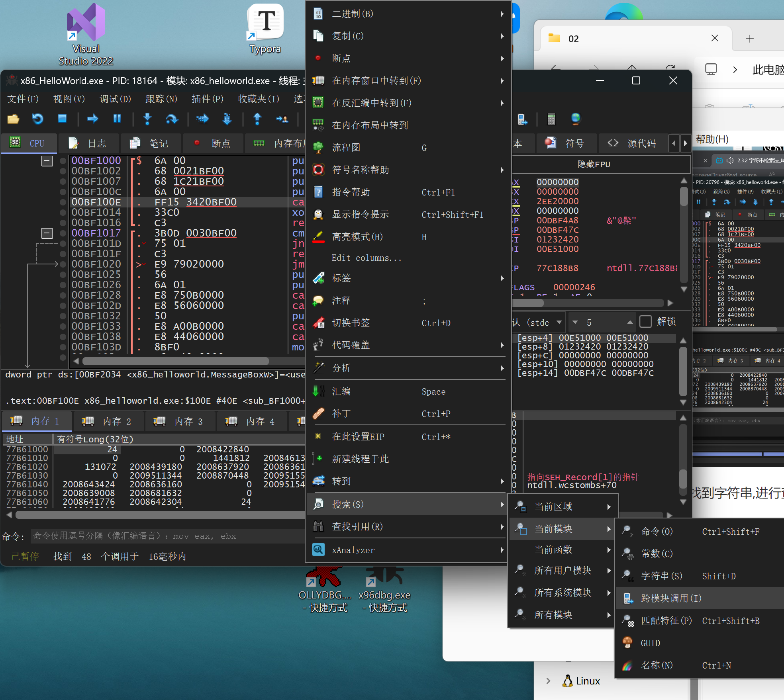The width and height of the screenshot is (784, 700).
Task: Collapse the function block at 00BF1000
Action: pyautogui.click(x=47, y=161)
